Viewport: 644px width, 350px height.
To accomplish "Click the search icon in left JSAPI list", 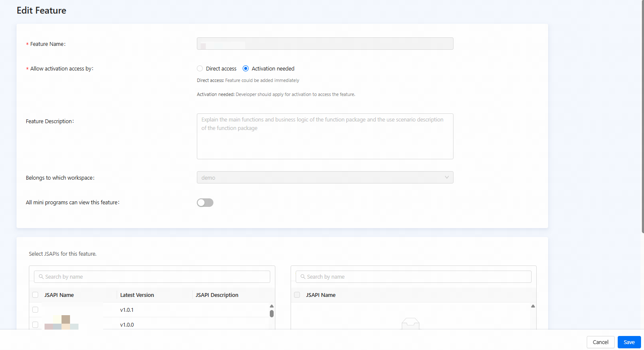I will [41, 277].
